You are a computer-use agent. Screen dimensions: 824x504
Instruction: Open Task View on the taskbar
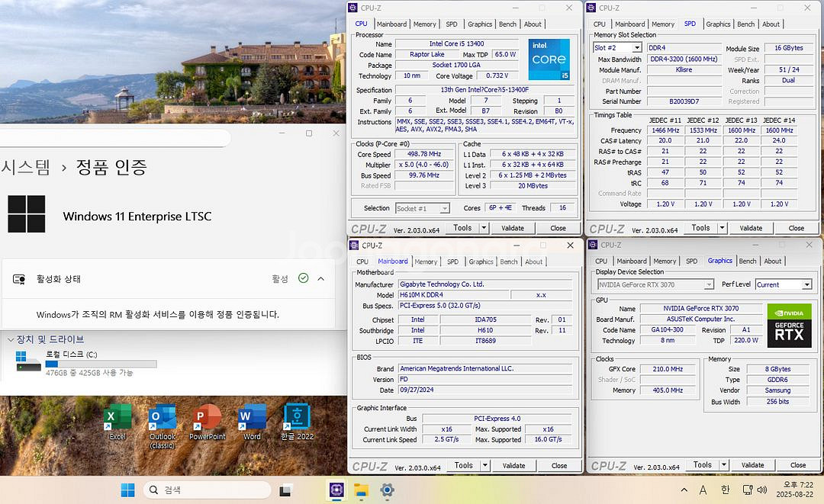(285, 490)
